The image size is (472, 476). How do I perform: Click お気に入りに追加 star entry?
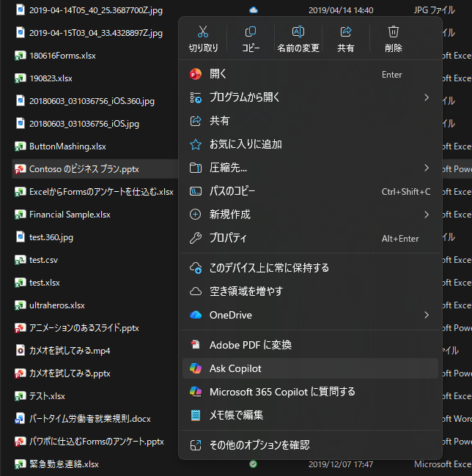tap(246, 144)
